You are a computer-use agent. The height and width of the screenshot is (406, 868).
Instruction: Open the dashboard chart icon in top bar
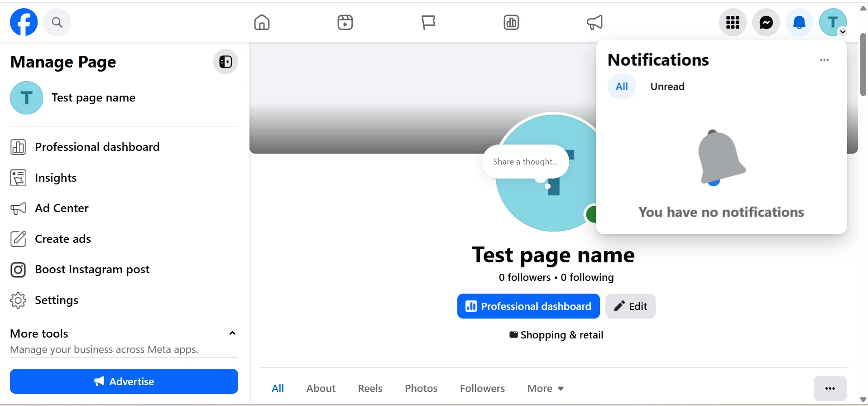pyautogui.click(x=511, y=22)
